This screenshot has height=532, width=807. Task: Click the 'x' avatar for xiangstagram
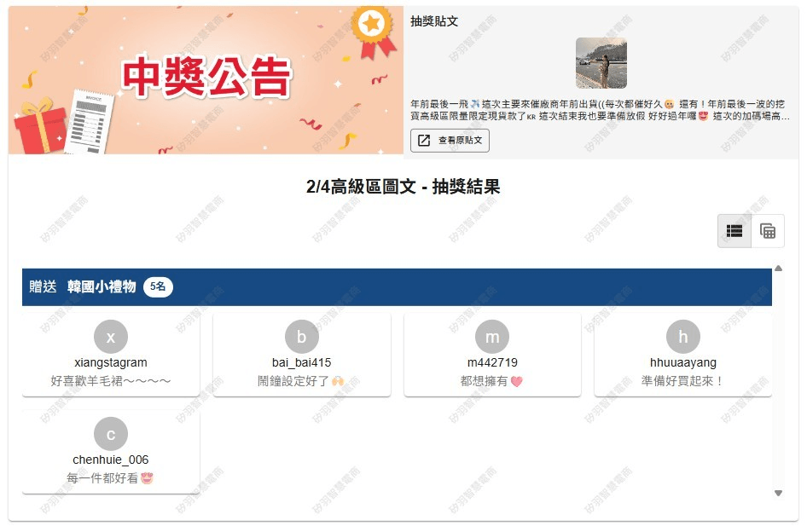[x=111, y=338]
